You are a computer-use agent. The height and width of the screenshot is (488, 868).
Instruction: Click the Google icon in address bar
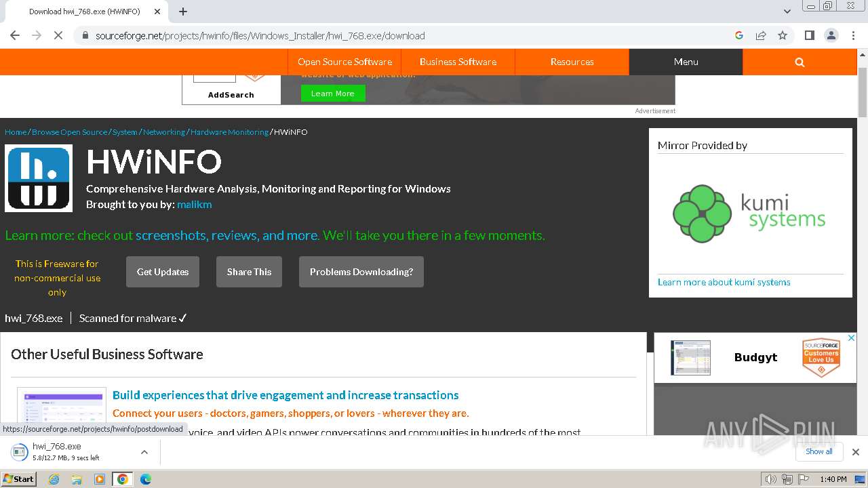739,35
